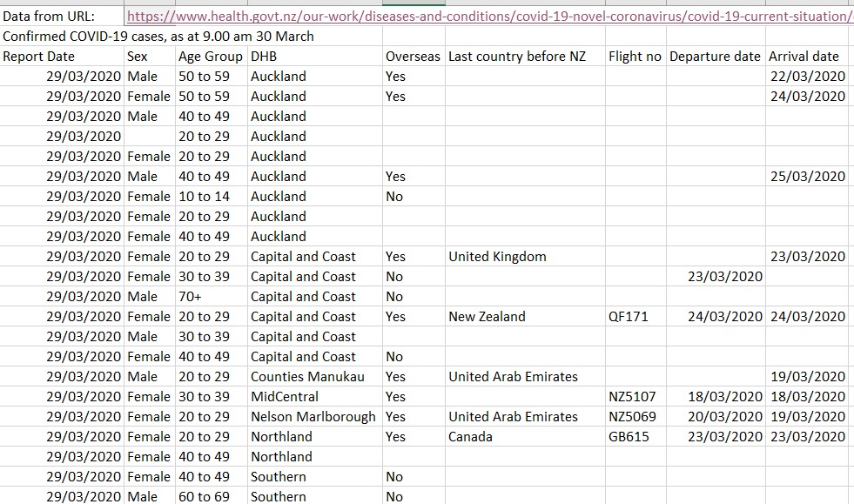The height and width of the screenshot is (504, 854).
Task: Open the health.govt.nz URL link
Action: (x=488, y=17)
